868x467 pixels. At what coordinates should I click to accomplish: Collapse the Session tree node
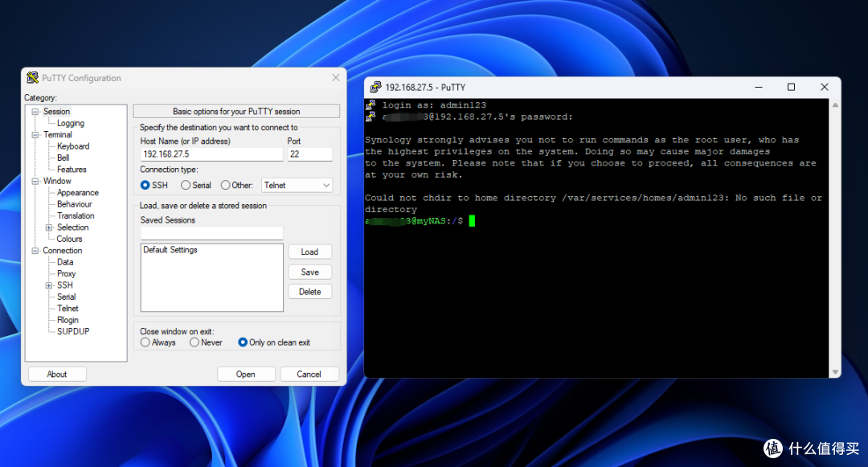[35, 112]
